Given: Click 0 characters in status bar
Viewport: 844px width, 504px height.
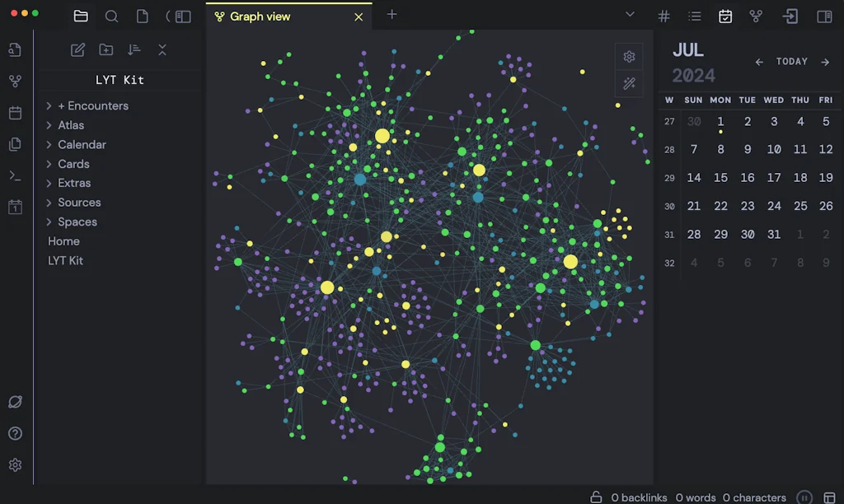Looking at the screenshot, I should (754, 498).
